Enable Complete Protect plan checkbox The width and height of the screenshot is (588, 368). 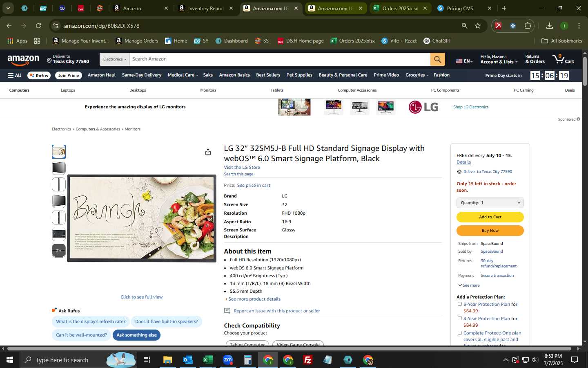tap(459, 333)
